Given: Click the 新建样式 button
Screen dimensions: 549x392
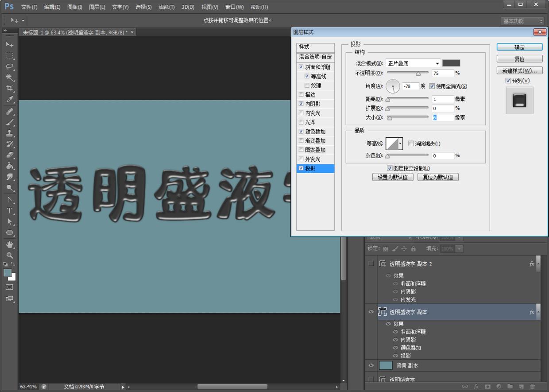Looking at the screenshot, I should click(x=519, y=70).
